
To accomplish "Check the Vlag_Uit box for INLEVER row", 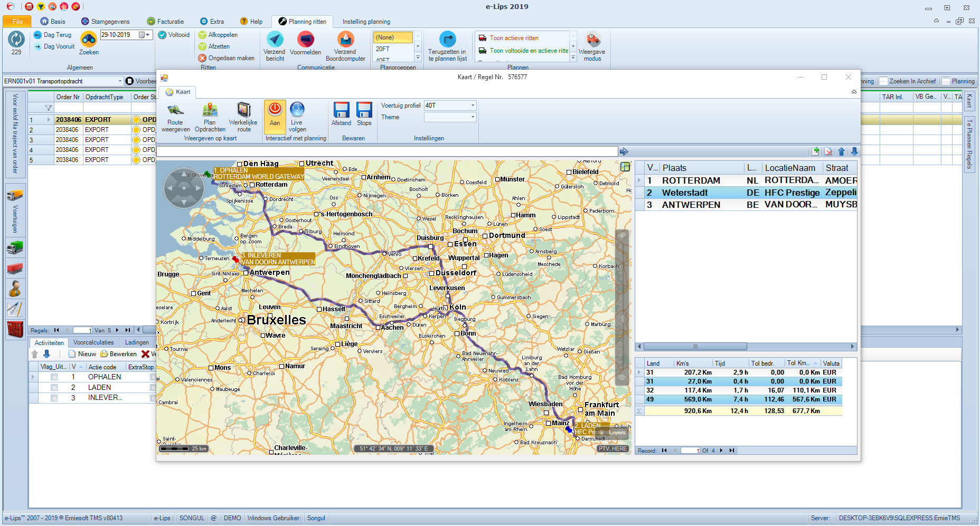I will point(54,398).
